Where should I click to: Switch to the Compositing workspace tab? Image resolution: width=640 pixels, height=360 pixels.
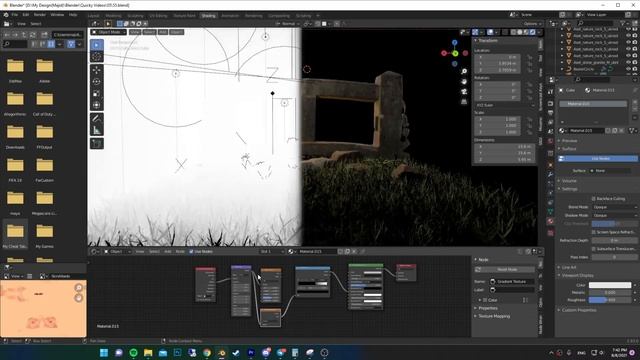(279, 16)
